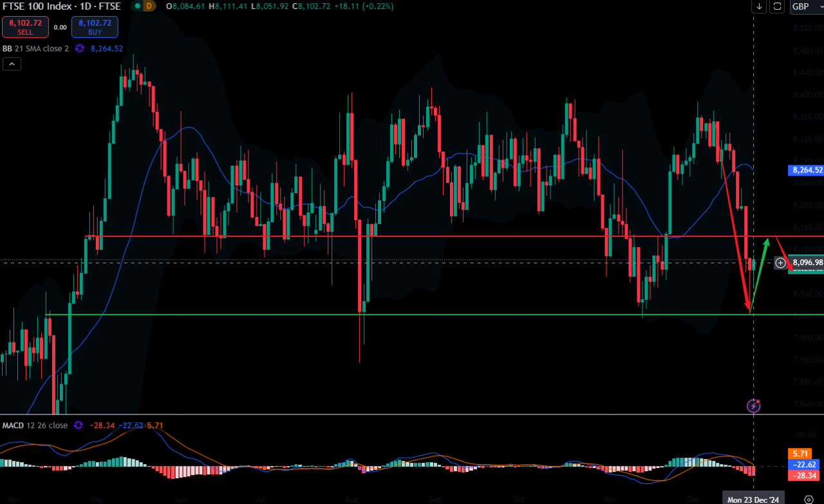This screenshot has width=824, height=504.
Task: Select the MACD 12 26 close legend
Action: click(35, 425)
